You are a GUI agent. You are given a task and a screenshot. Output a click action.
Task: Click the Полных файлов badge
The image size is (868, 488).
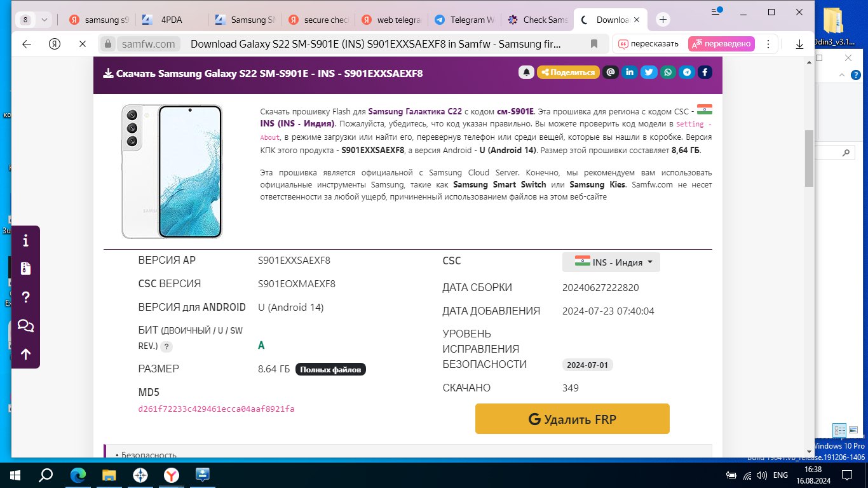(330, 369)
